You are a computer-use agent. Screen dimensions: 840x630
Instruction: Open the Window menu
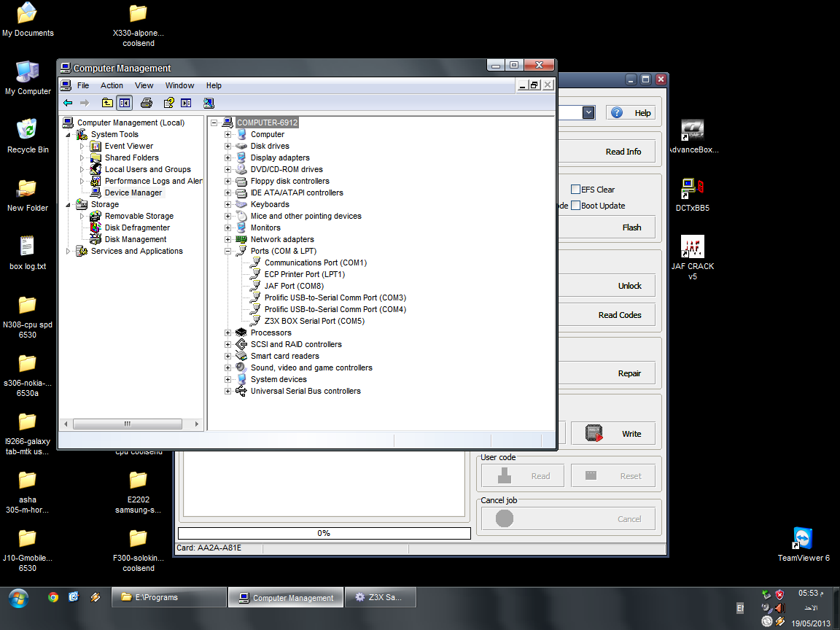tap(179, 85)
